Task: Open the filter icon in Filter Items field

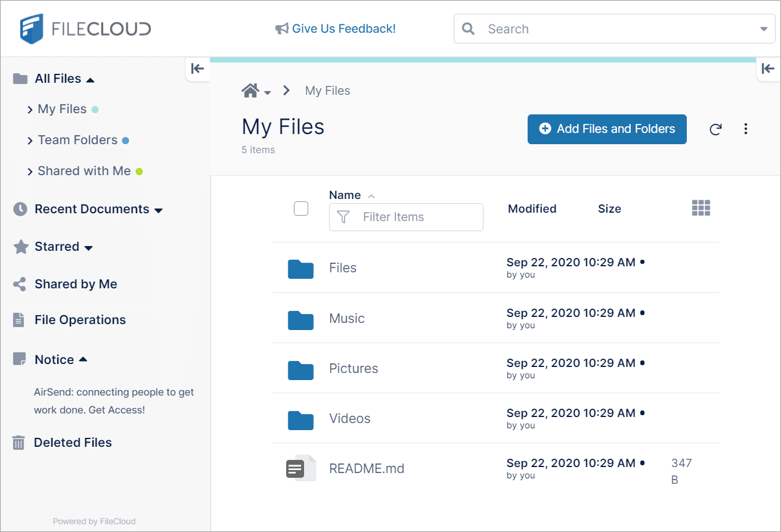Action: click(343, 217)
